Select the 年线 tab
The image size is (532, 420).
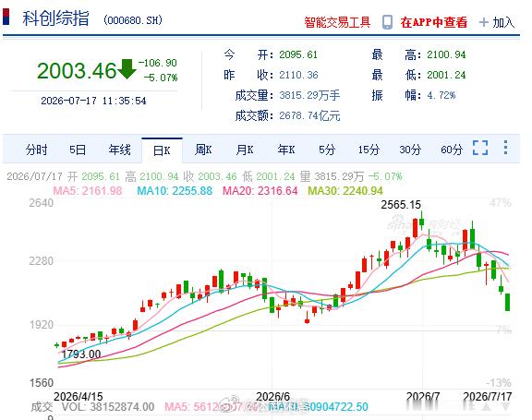(119, 150)
